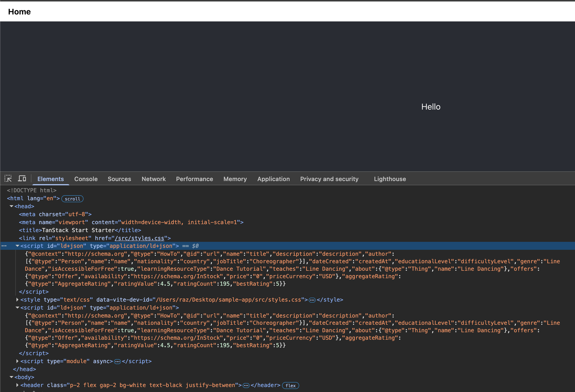
Task: Expand the script type module node
Action: coord(17,361)
